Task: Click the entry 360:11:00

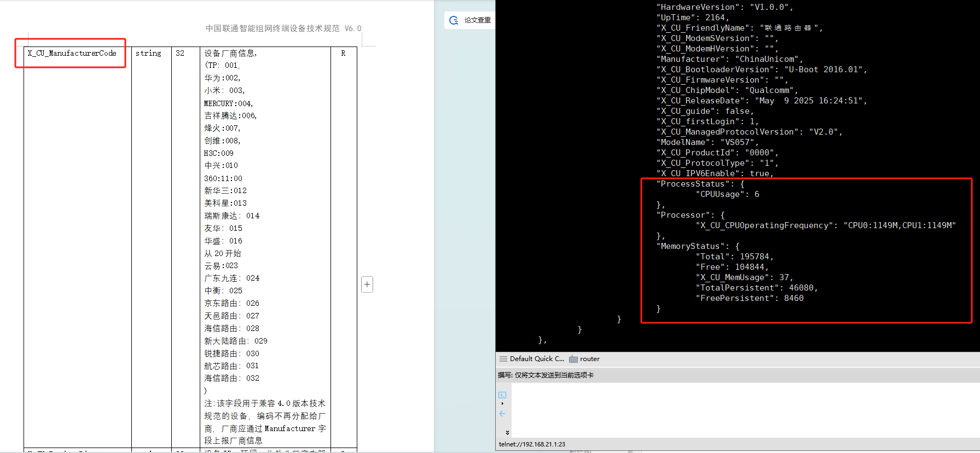Action: click(223, 178)
